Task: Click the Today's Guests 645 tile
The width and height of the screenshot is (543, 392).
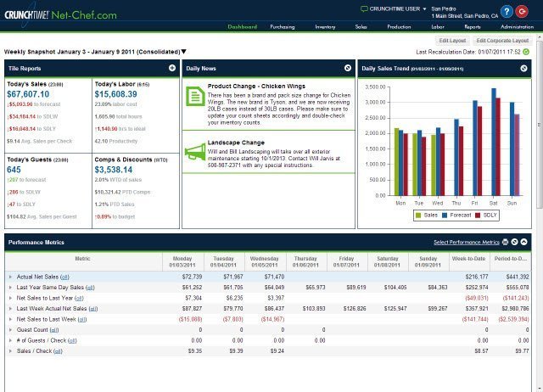Action: pos(48,191)
